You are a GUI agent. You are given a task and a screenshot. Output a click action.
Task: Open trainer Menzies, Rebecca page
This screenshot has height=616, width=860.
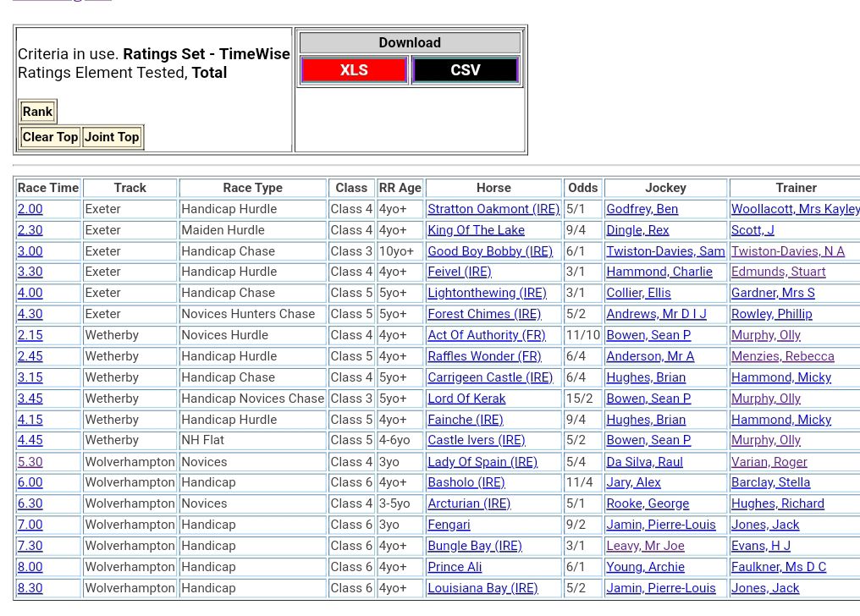tap(782, 356)
